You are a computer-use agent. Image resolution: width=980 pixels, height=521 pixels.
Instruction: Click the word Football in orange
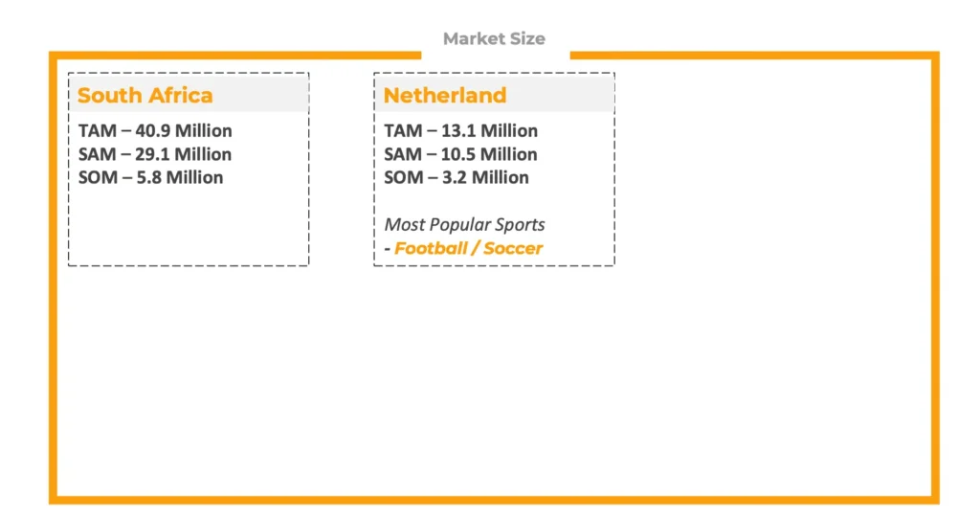pyautogui.click(x=433, y=248)
